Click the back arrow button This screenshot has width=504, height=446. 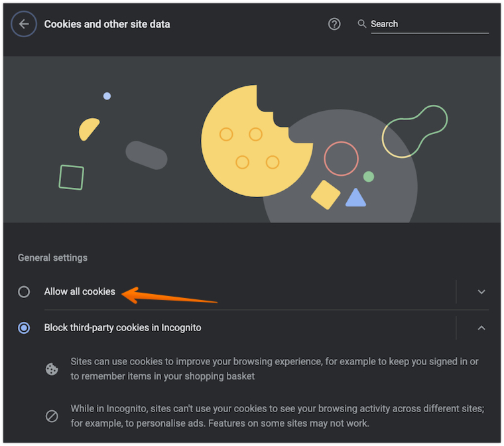pos(24,24)
